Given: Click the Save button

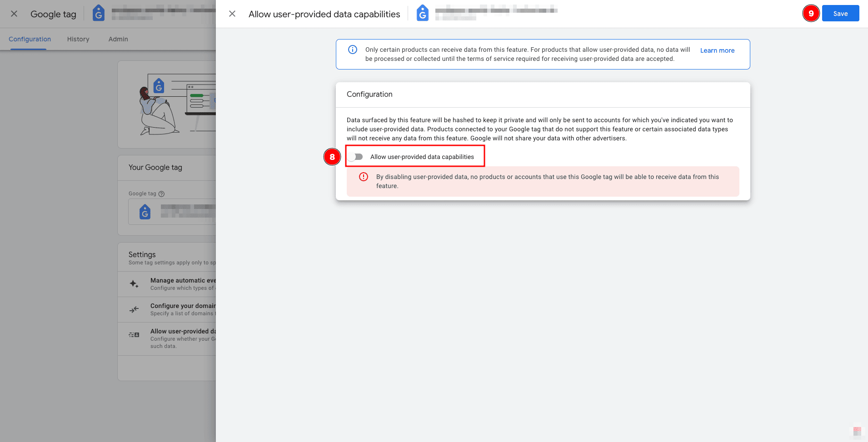Looking at the screenshot, I should click(840, 14).
